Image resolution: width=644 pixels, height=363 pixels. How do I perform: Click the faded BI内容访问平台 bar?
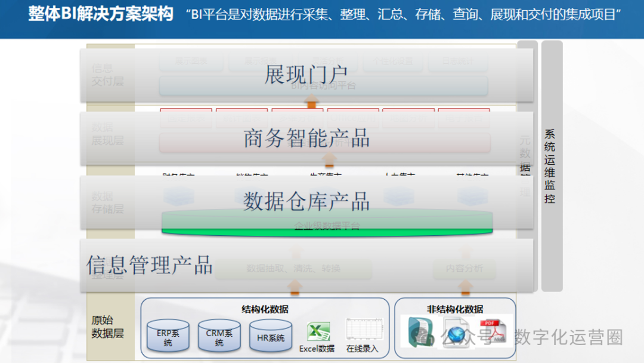(x=323, y=85)
